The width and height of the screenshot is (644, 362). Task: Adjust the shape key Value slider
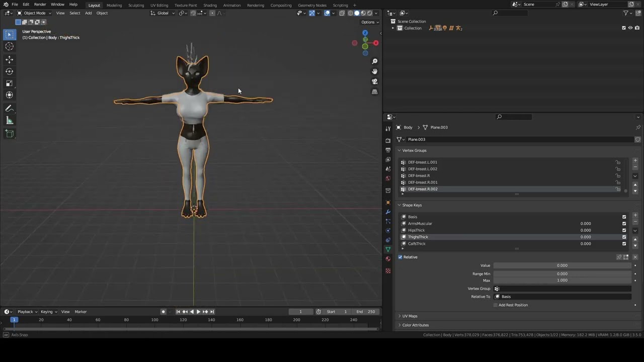[x=562, y=265]
